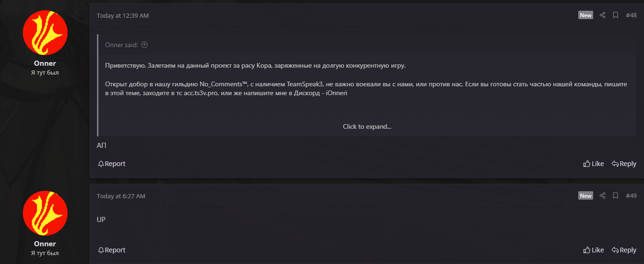This screenshot has height=264, width=644.
Task: Open timestamp Today at 12:39 AM
Action: [123, 15]
